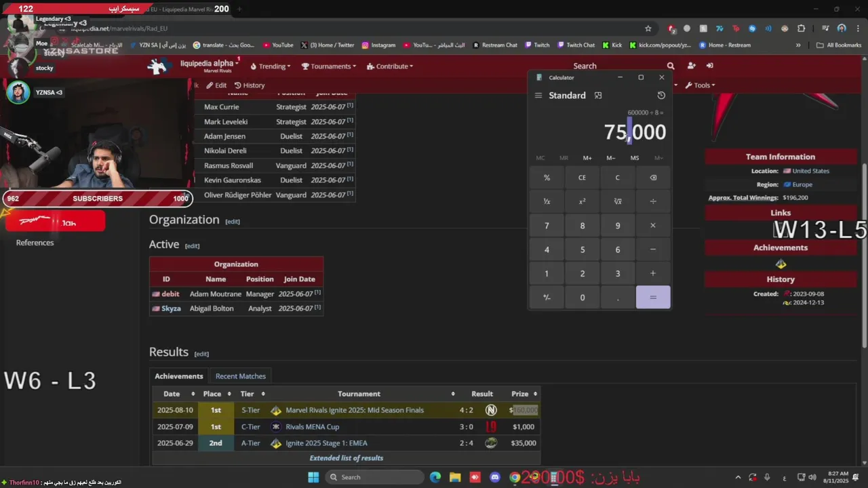Click the calculator plus/minus sign key

pos(547,298)
